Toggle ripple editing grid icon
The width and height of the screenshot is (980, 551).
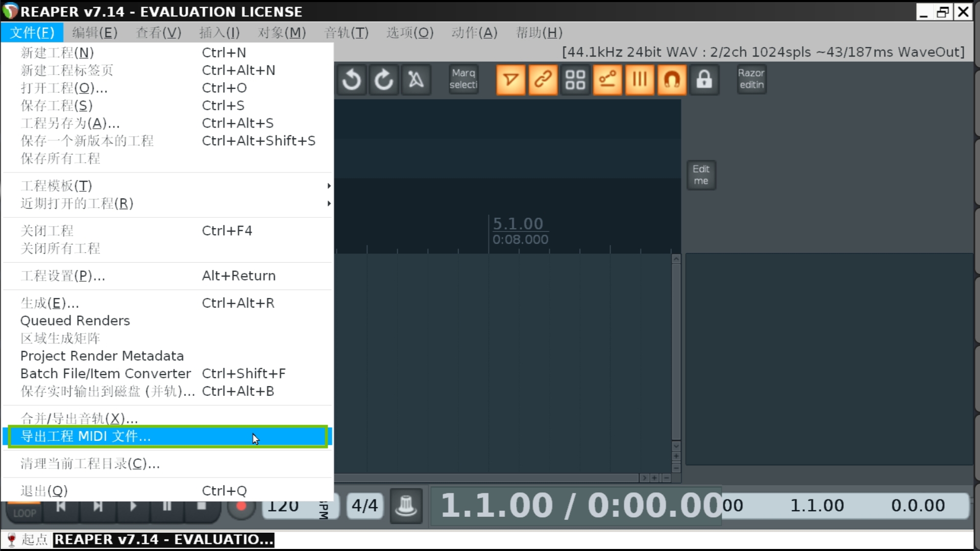click(575, 80)
